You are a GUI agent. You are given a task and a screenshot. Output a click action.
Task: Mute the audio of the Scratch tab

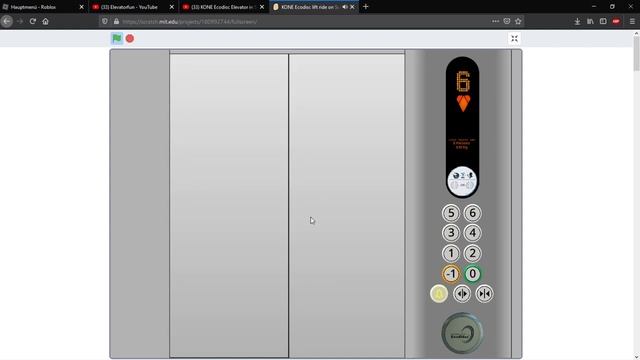tap(345, 7)
